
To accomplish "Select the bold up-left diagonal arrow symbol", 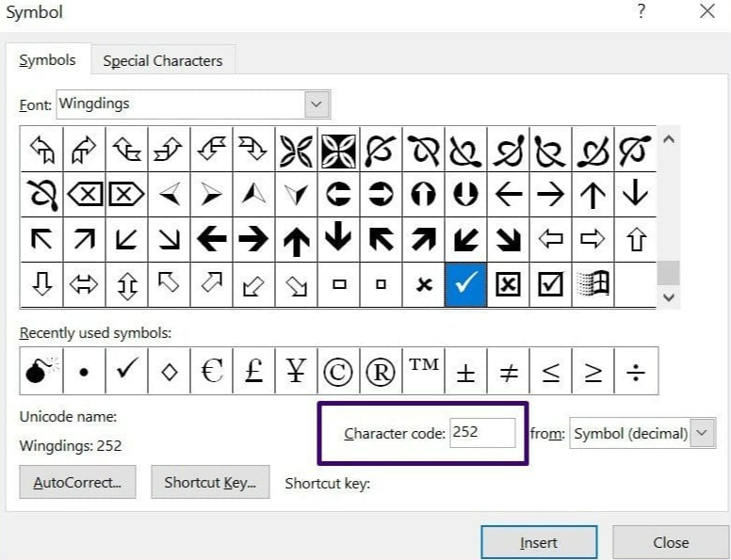I will click(x=381, y=239).
